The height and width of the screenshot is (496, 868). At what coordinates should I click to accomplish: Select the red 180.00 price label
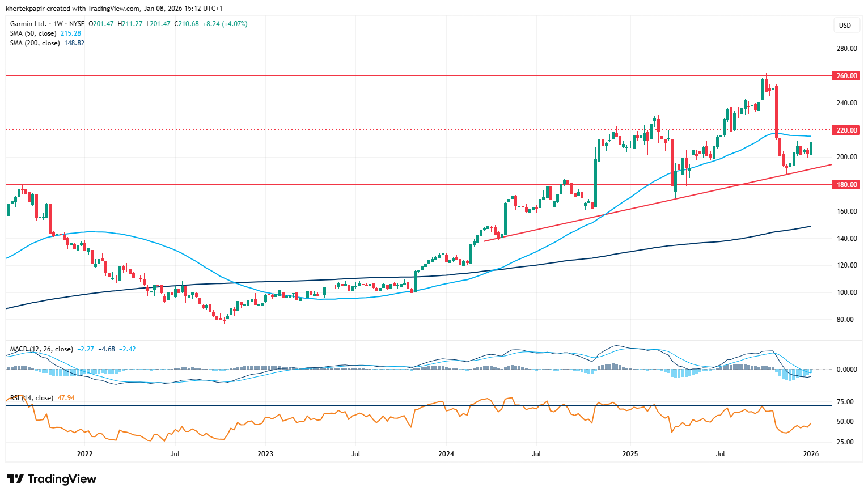coord(847,185)
